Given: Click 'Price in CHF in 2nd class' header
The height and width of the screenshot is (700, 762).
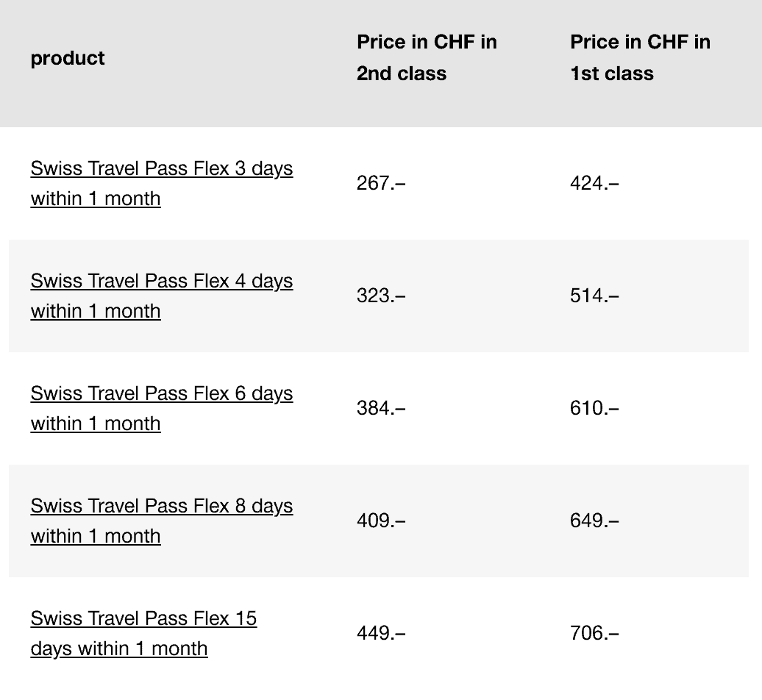Looking at the screenshot, I should click(x=427, y=57).
